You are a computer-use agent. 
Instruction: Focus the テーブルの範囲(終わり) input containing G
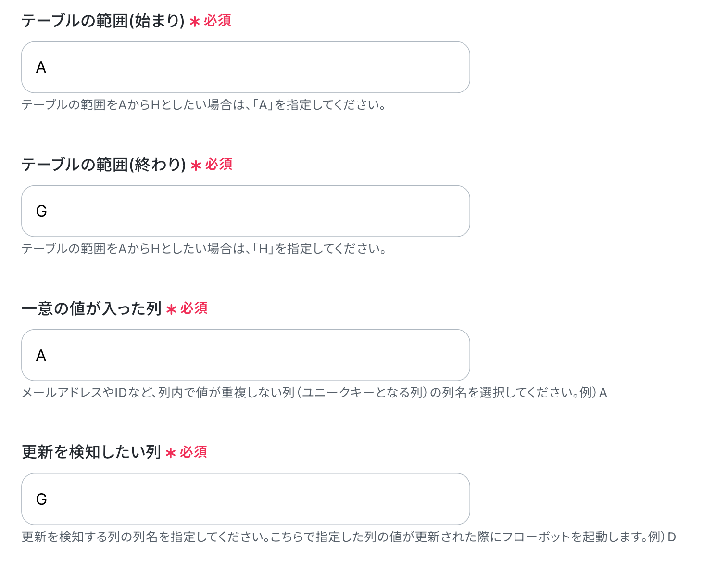[x=246, y=211]
